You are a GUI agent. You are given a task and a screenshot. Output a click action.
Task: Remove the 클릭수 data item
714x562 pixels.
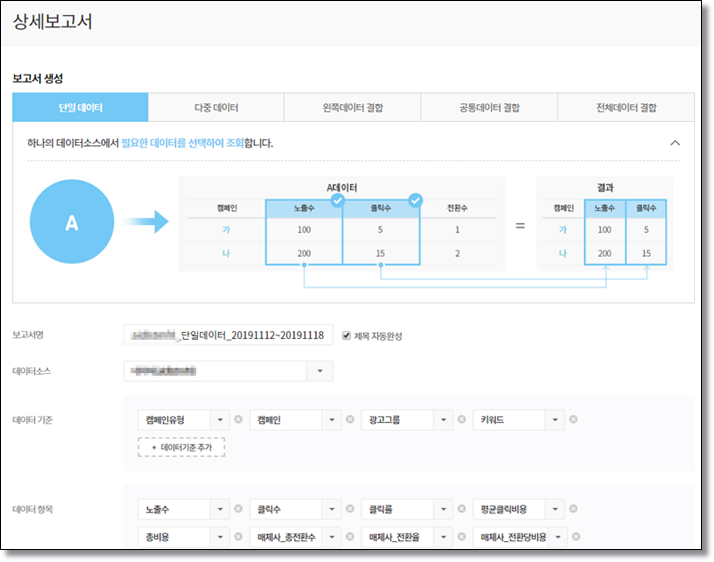(350, 509)
